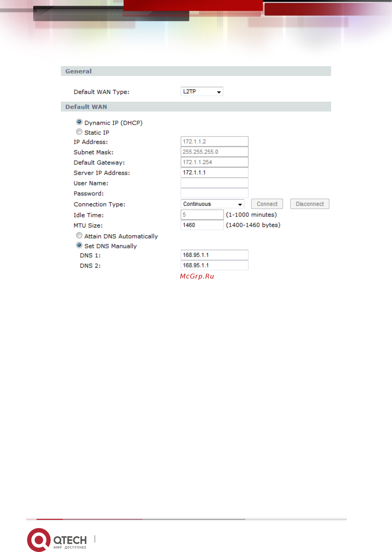The width and height of the screenshot is (392, 552).
Task: Choose Attain DNS Automatically option
Action: click(79, 235)
